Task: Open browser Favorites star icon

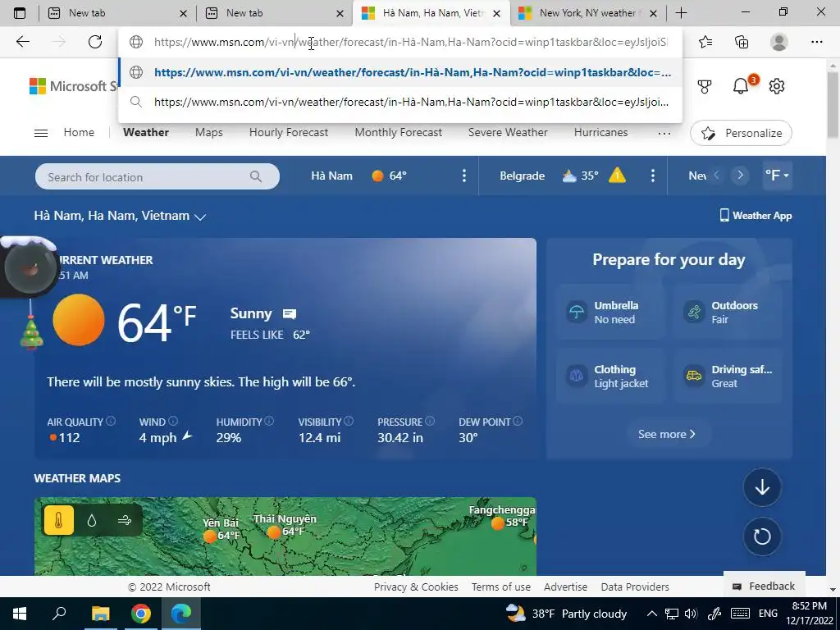Action: [x=705, y=42]
